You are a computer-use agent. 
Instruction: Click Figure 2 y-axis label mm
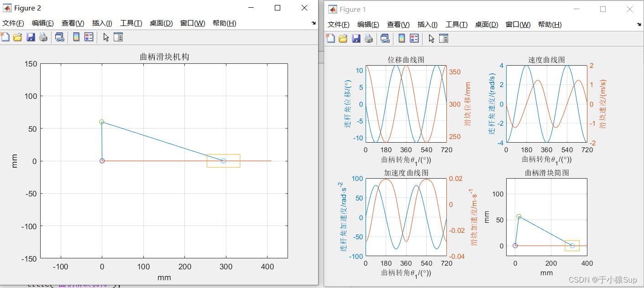click(15, 161)
